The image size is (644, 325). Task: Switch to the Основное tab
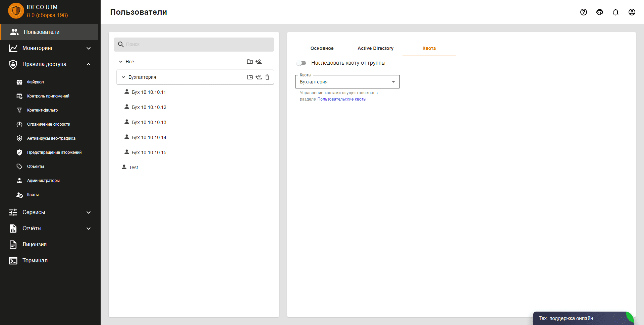(x=322, y=48)
